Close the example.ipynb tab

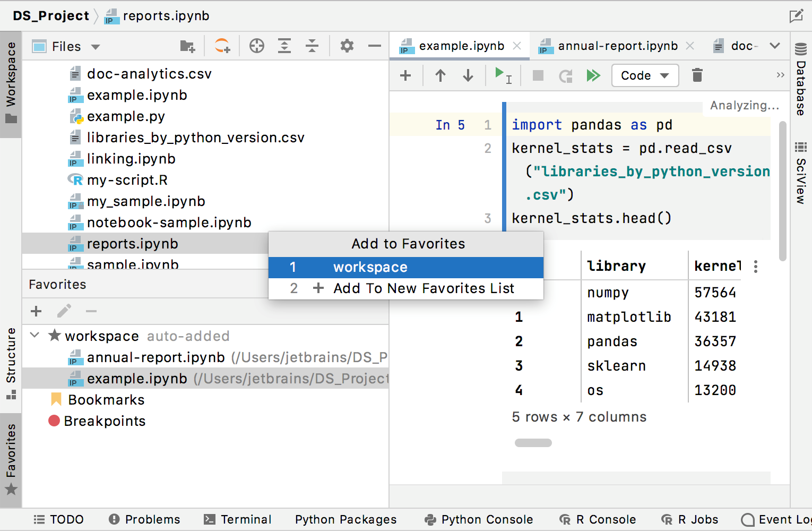[x=517, y=46]
